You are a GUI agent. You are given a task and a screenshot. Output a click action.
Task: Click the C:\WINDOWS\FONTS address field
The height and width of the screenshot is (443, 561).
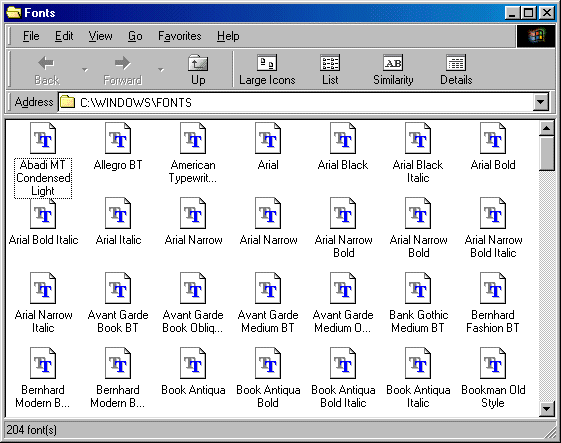(296, 102)
